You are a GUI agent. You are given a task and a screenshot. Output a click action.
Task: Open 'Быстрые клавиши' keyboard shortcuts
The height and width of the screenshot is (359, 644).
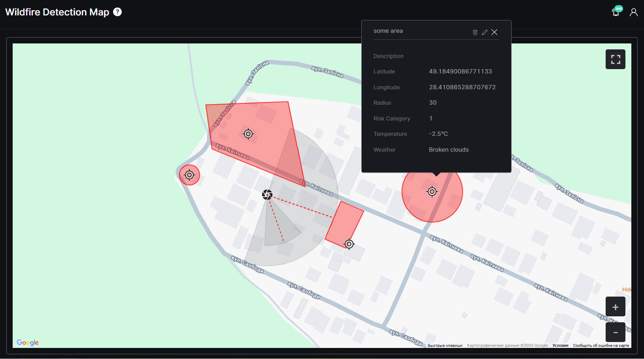[x=445, y=346]
